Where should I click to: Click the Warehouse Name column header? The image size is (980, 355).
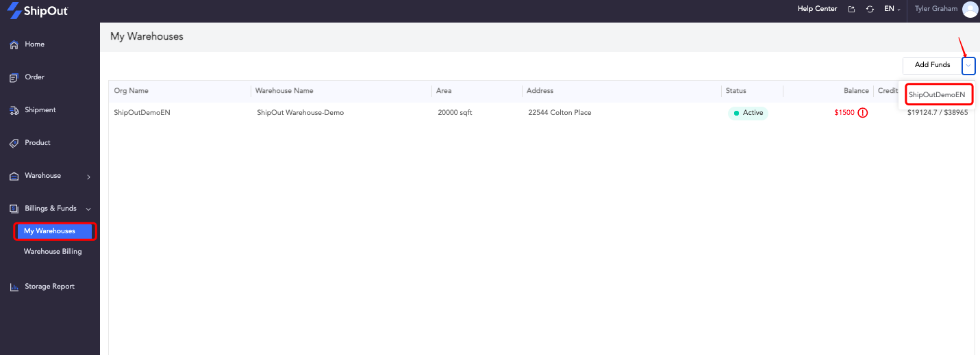coord(284,91)
